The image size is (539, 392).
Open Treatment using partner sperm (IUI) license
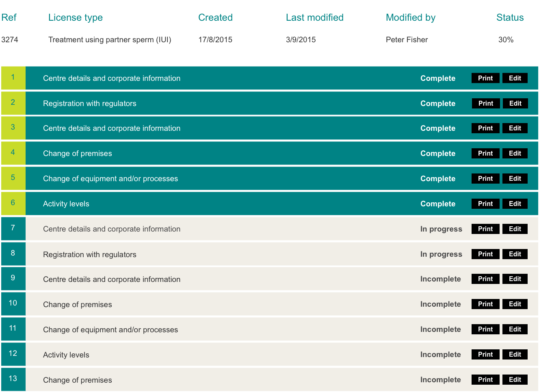pos(110,40)
